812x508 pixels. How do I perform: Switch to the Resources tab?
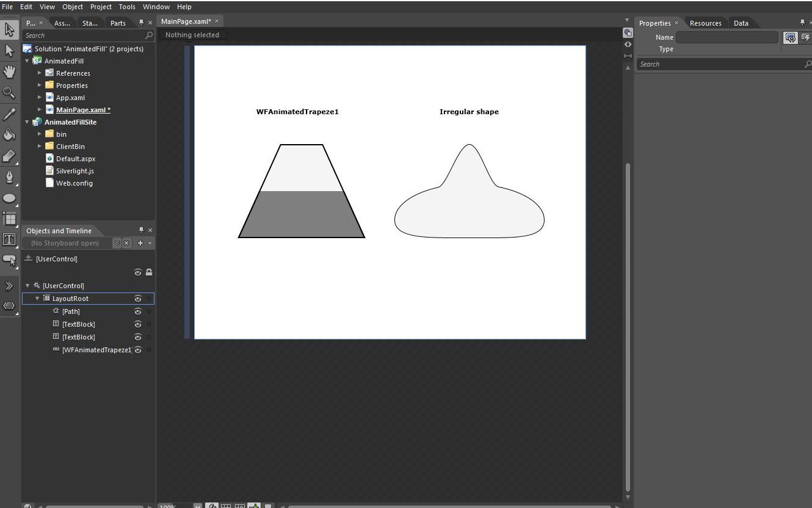[705, 23]
